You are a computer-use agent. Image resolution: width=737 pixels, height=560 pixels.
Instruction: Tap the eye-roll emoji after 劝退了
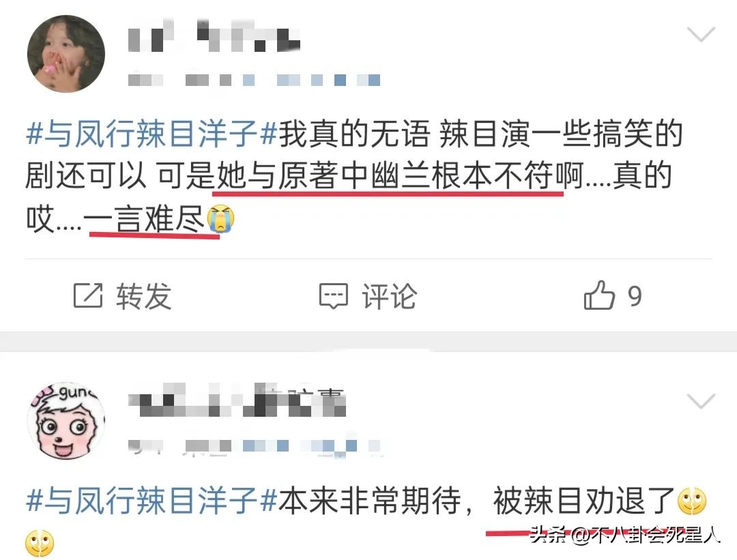pos(692,501)
